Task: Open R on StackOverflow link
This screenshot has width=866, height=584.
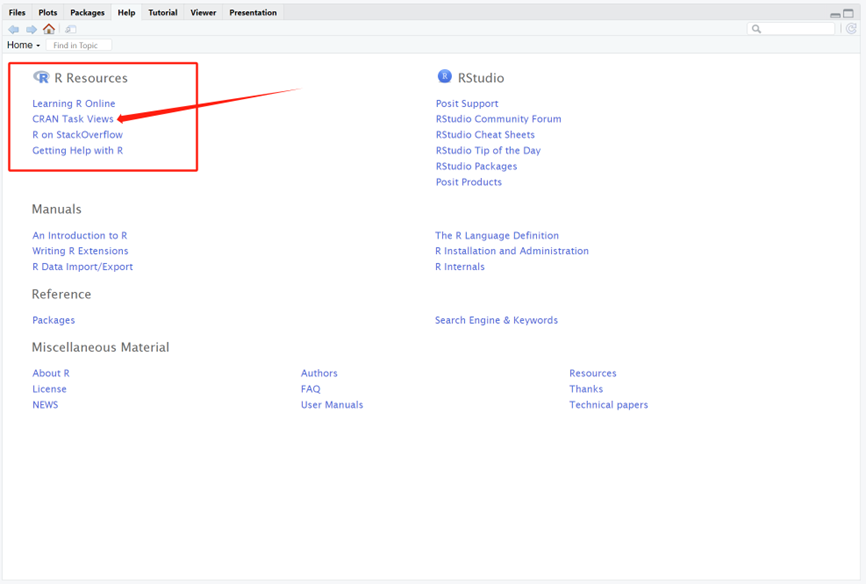Action: tap(77, 135)
